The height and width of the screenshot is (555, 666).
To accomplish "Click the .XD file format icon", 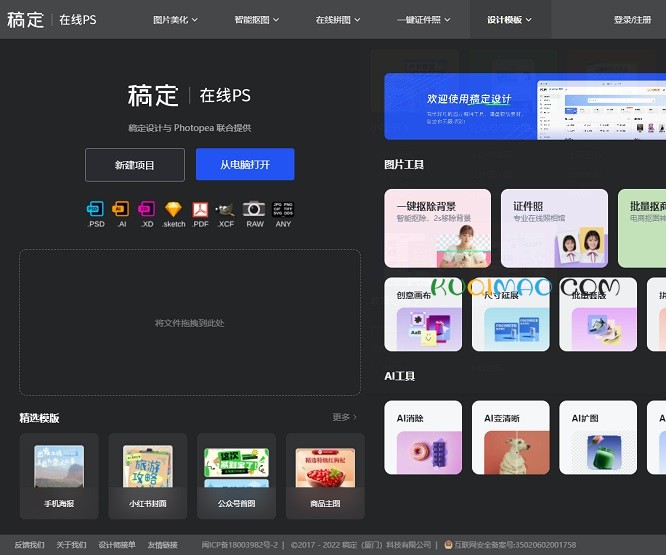I will (147, 209).
